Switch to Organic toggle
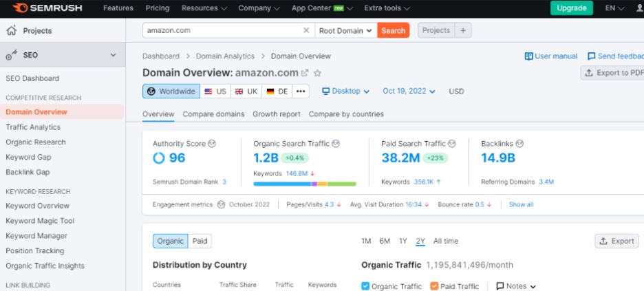 pos(171,241)
